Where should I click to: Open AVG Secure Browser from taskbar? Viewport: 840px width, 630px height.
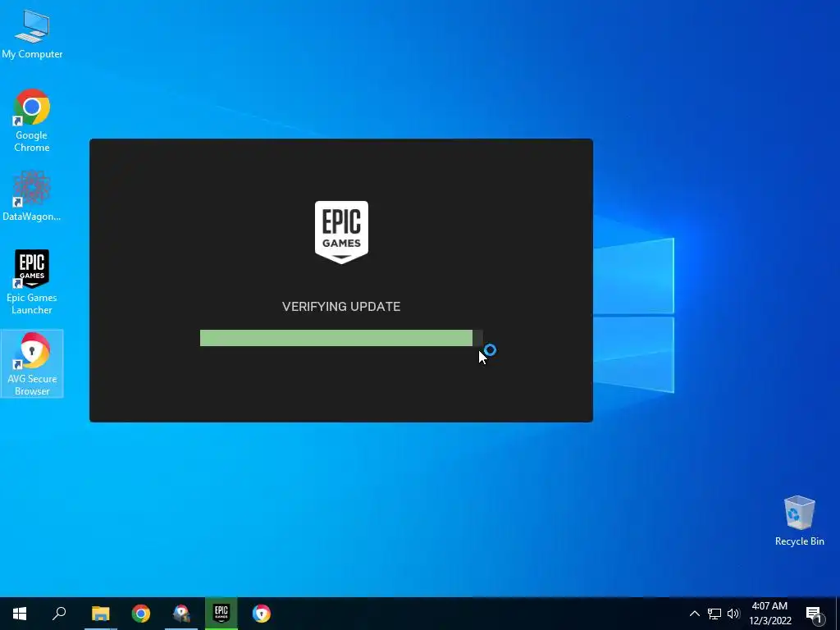(x=262, y=614)
